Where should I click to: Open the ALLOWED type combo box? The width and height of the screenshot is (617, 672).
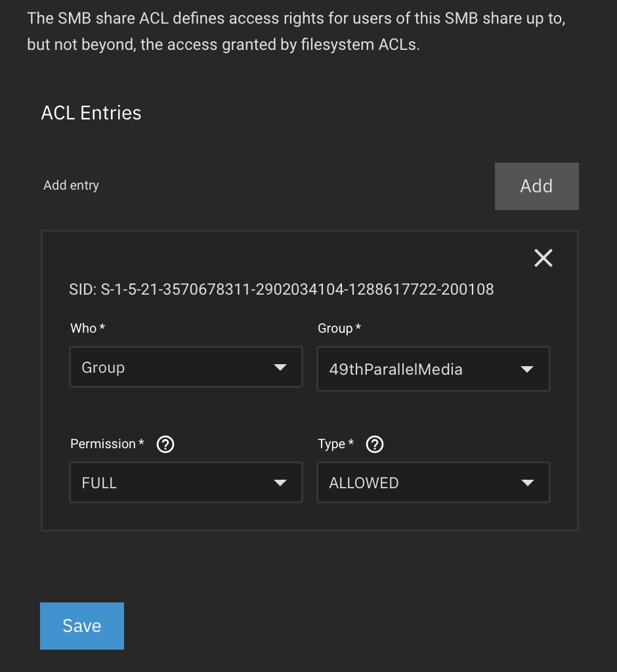pyautogui.click(x=420, y=483)
